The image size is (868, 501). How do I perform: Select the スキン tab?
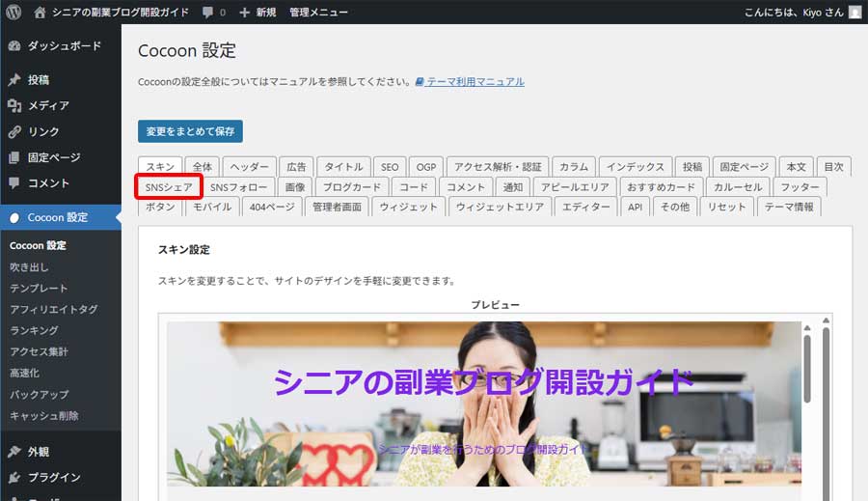point(160,167)
